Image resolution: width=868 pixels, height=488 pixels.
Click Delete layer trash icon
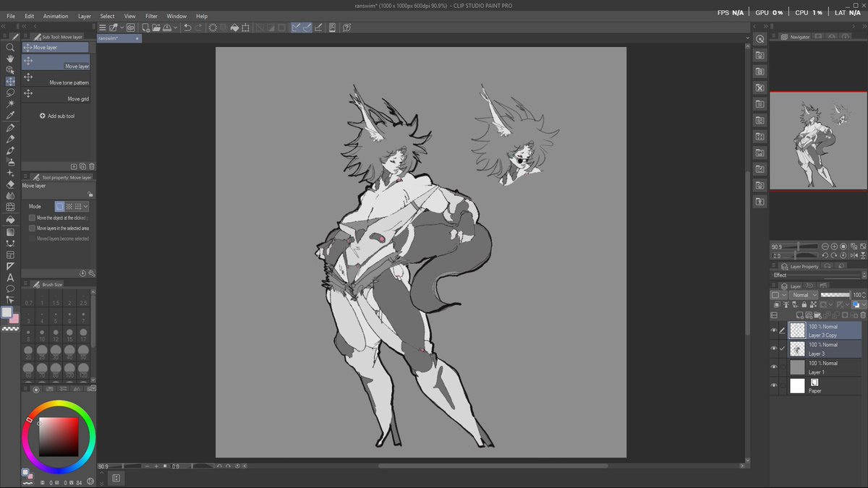coord(863,315)
